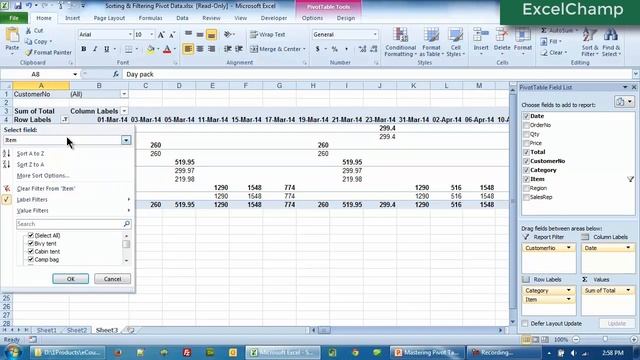This screenshot has width=640, height=360.
Task: Align text right
Action: pos(211,49)
